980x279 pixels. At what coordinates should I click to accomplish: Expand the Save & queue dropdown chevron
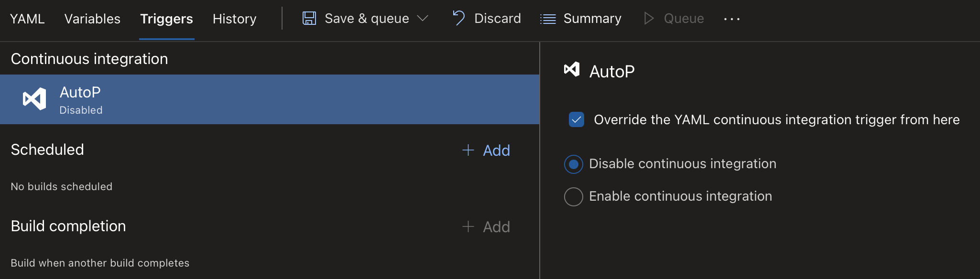point(422,19)
